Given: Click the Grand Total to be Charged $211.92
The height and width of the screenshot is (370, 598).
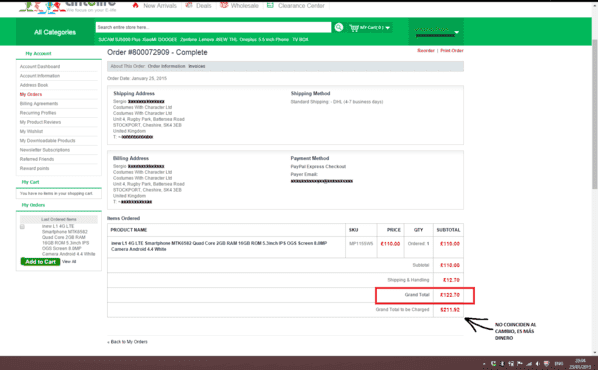Looking at the screenshot, I should click(x=450, y=310).
